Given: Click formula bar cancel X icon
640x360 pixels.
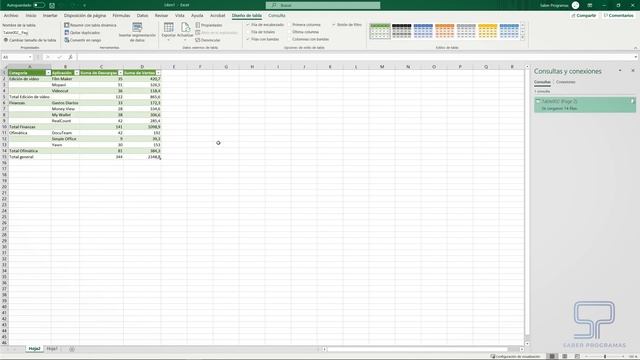Looking at the screenshot, I should click(x=48, y=57).
